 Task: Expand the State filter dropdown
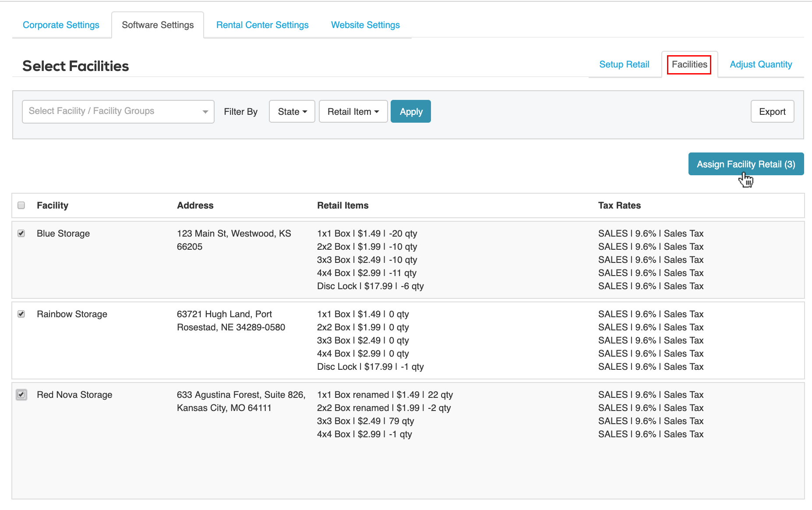(292, 111)
